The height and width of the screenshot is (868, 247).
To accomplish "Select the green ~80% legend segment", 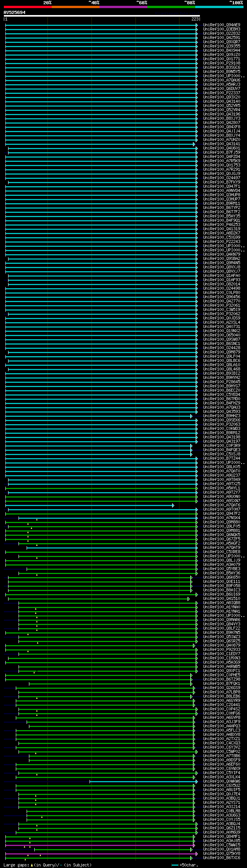I will coord(171,7).
